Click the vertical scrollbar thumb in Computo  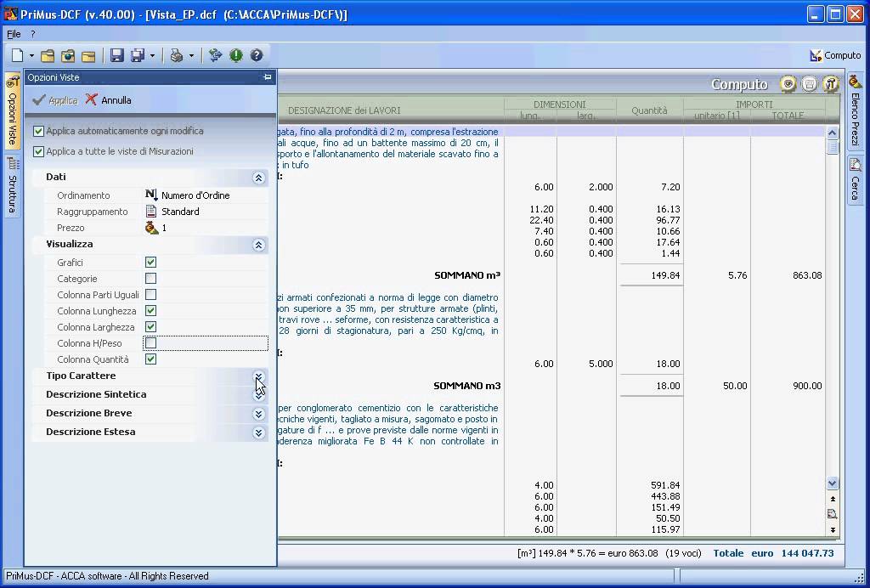(x=833, y=147)
